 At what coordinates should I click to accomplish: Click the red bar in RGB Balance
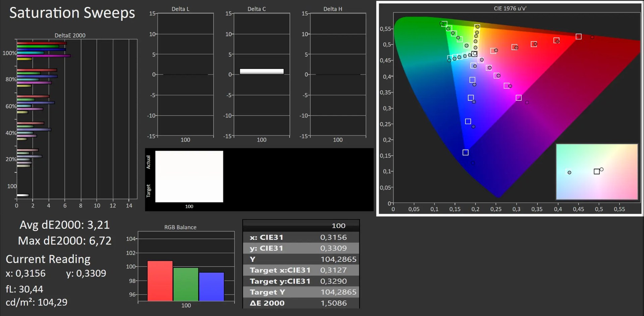coord(160,281)
